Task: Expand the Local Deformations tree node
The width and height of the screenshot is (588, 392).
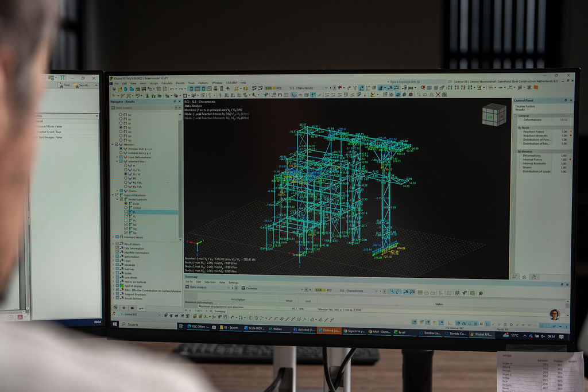Action: 117,157
